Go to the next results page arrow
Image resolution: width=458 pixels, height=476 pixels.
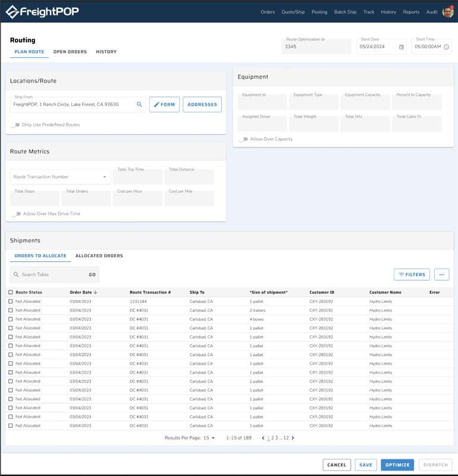[x=293, y=438]
